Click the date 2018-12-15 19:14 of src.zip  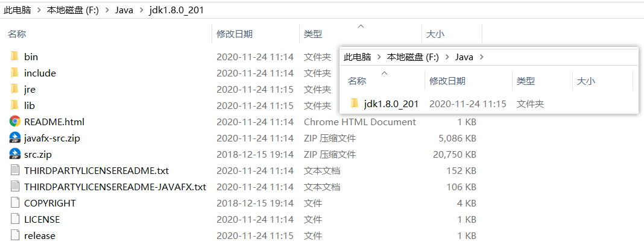(255, 155)
